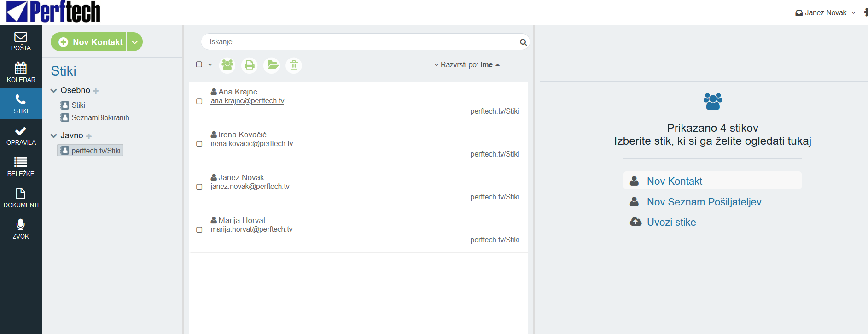Open email link janez.novak@perftech.tv
868x334 pixels.
tap(250, 187)
